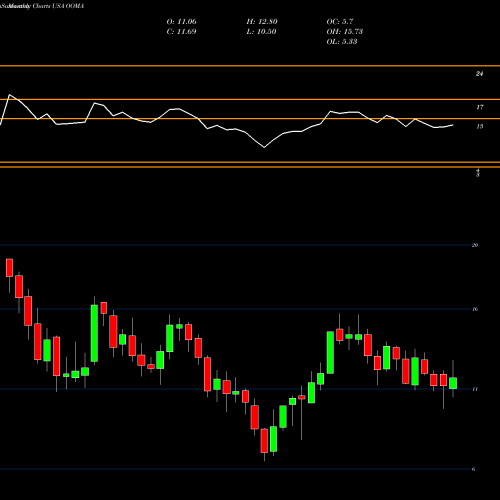Click the last green candlestick on the right
The height and width of the screenshot is (500, 500).
[453, 383]
